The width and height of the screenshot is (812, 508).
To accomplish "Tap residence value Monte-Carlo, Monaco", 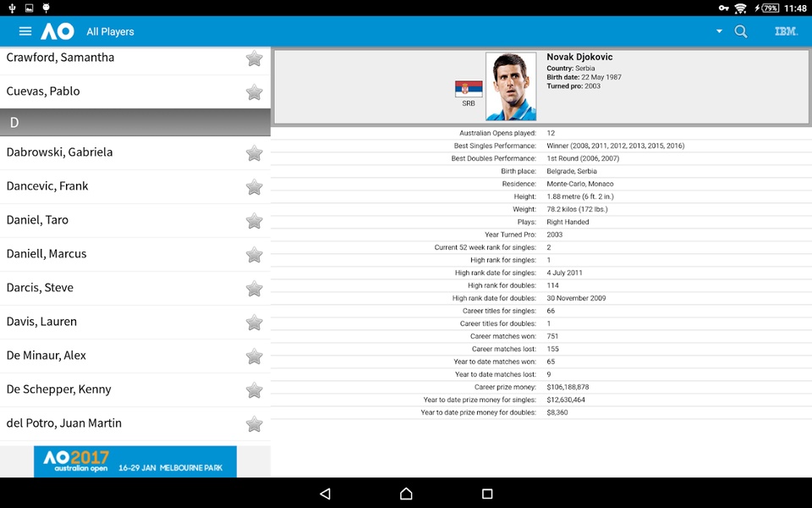I will pyautogui.click(x=580, y=184).
